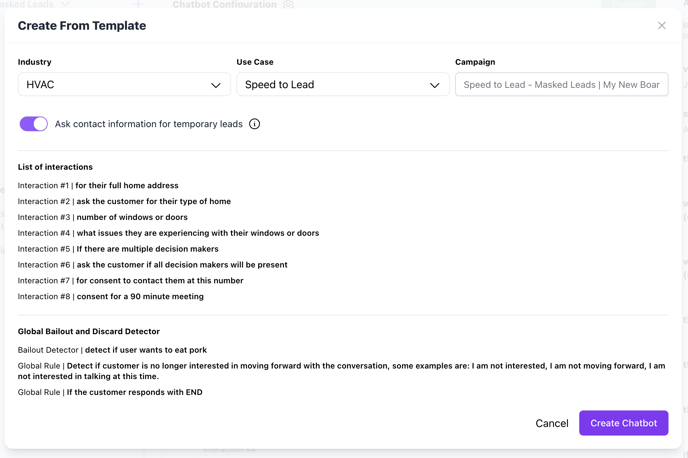The image size is (688, 458).
Task: Toggle Ask contact information for temporary leads
Action: tap(34, 124)
